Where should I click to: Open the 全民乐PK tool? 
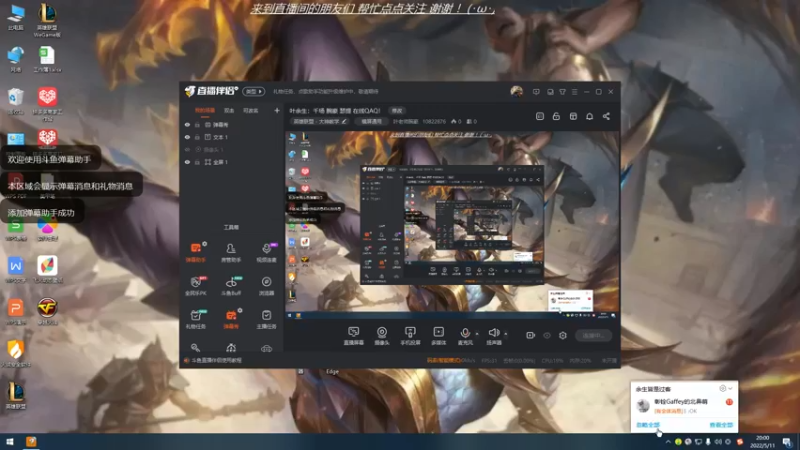click(195, 286)
